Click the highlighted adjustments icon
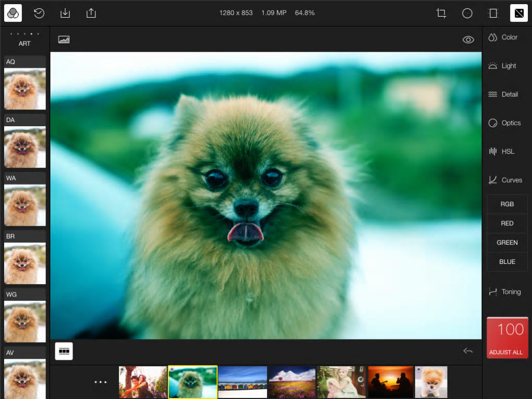The height and width of the screenshot is (399, 532). click(519, 13)
